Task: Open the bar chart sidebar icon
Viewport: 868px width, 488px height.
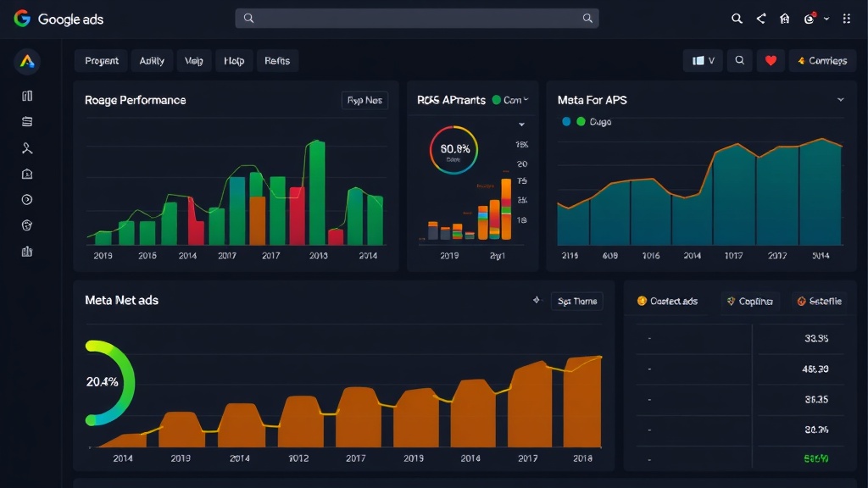Action: (26, 252)
